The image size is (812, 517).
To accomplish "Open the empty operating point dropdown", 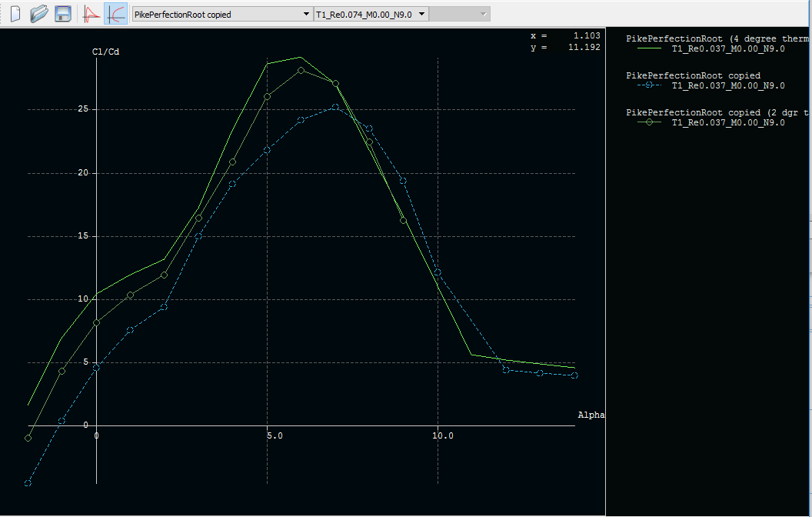I will [459, 15].
